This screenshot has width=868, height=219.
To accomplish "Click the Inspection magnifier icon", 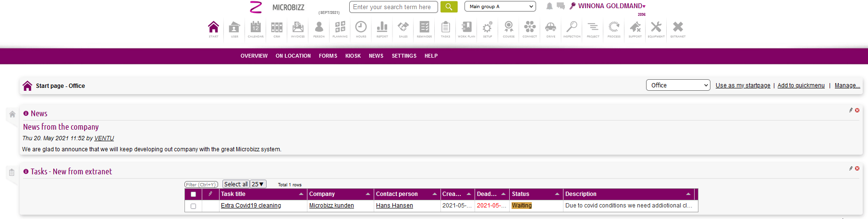I will point(572,28).
